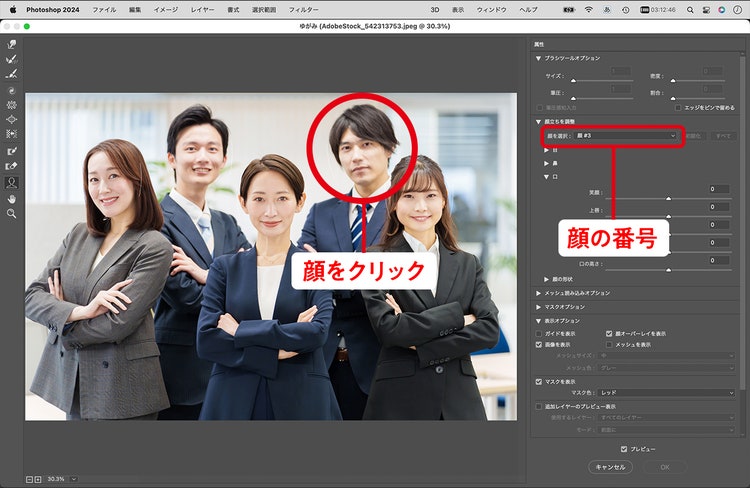Open Time Machine menu bar icon
This screenshot has width=750, height=488.
[x=625, y=10]
